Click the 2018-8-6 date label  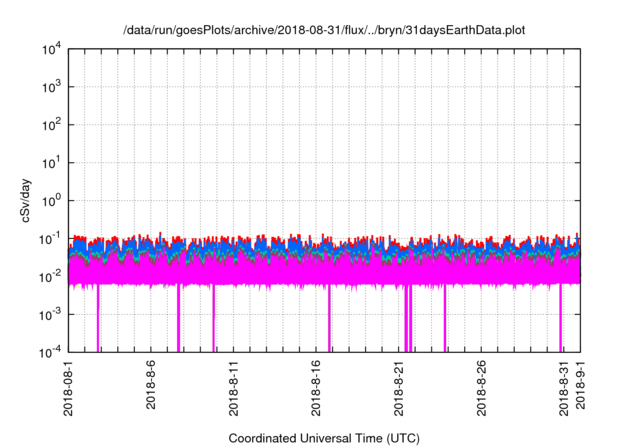pos(151,385)
